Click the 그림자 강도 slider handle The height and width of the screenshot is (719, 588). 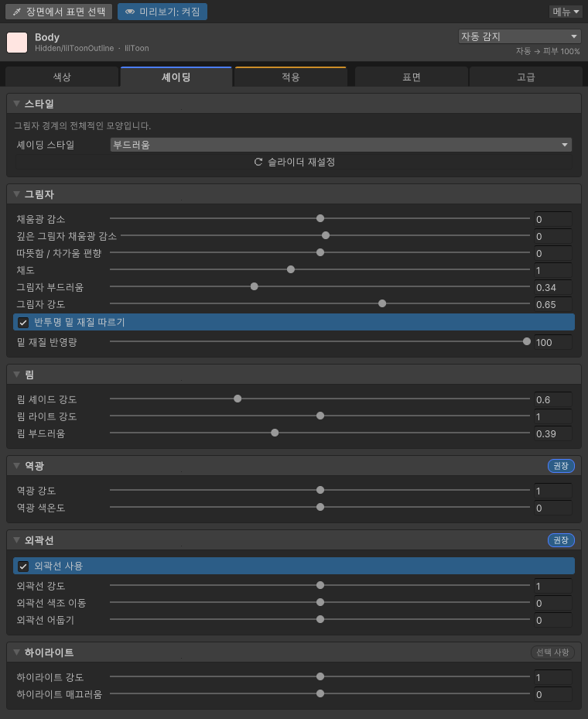coord(382,303)
